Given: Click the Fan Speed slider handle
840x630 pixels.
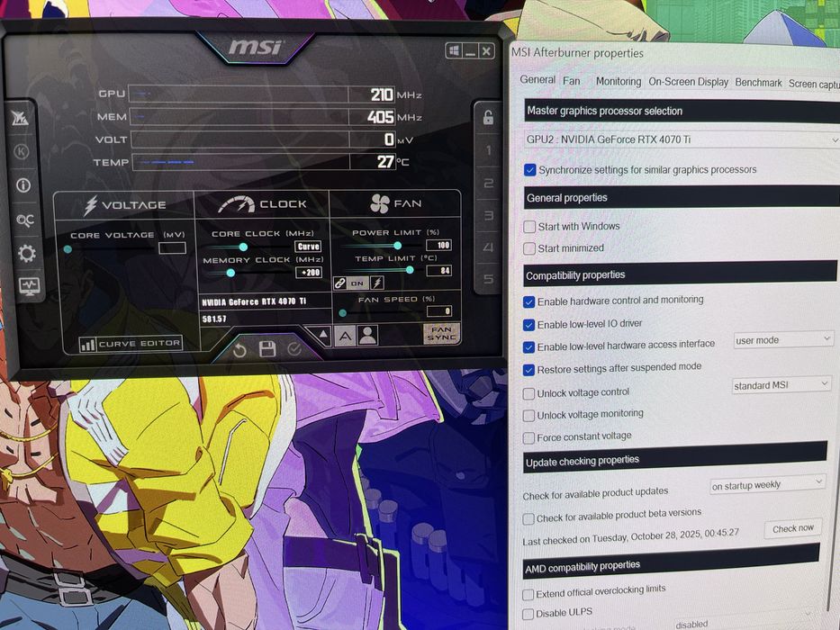Looking at the screenshot, I should coord(343,313).
